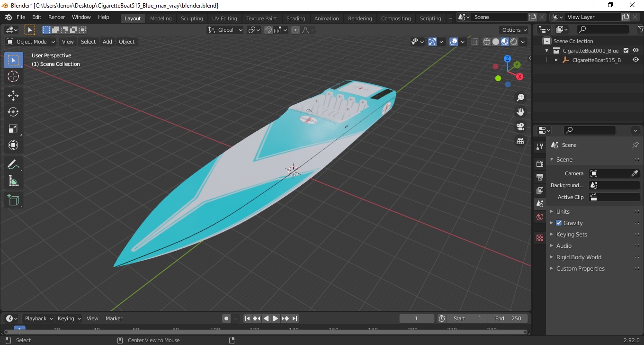Viewport: 644px width, 345px height.
Task: Click the outliner filter funnel icon
Action: point(641,29)
